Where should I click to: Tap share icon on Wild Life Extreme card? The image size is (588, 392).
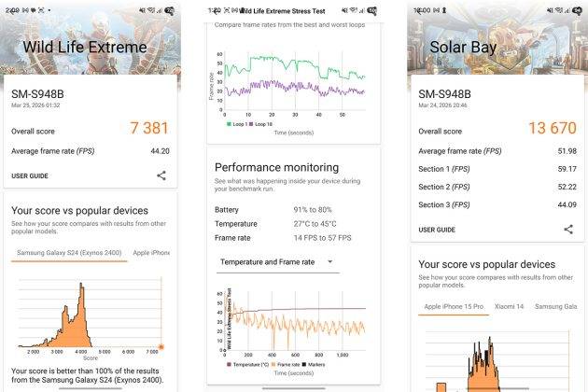point(161,175)
